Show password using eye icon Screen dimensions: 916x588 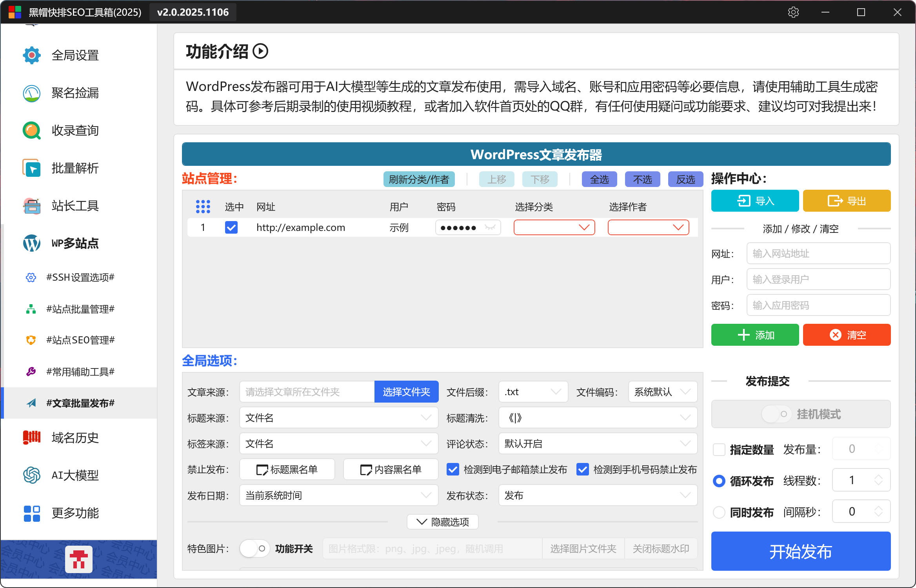coord(490,227)
